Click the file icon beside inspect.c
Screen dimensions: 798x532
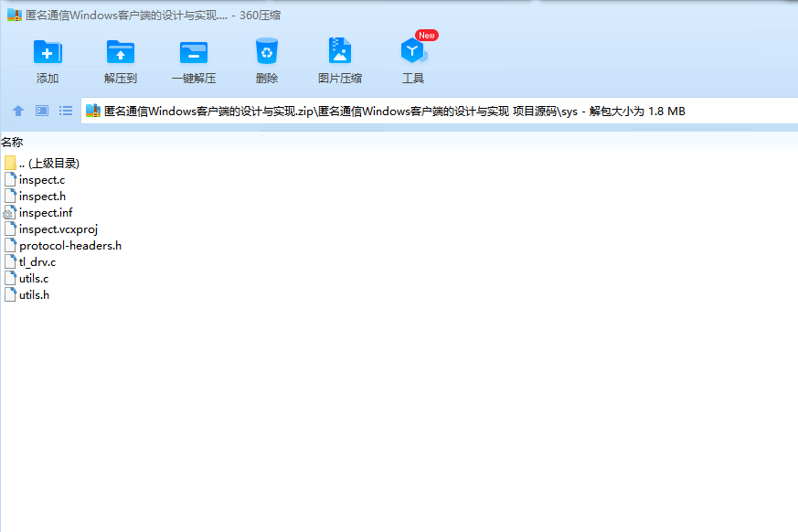tap(10, 180)
